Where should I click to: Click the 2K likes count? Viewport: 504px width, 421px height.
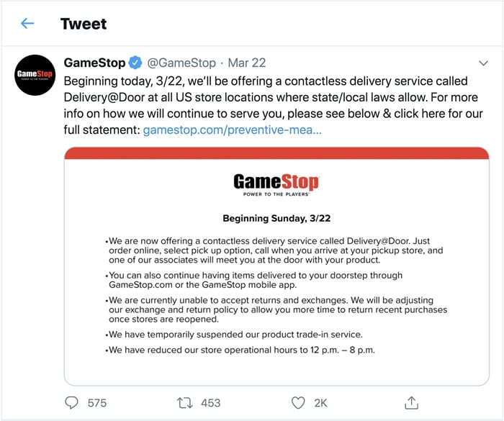pos(320,403)
